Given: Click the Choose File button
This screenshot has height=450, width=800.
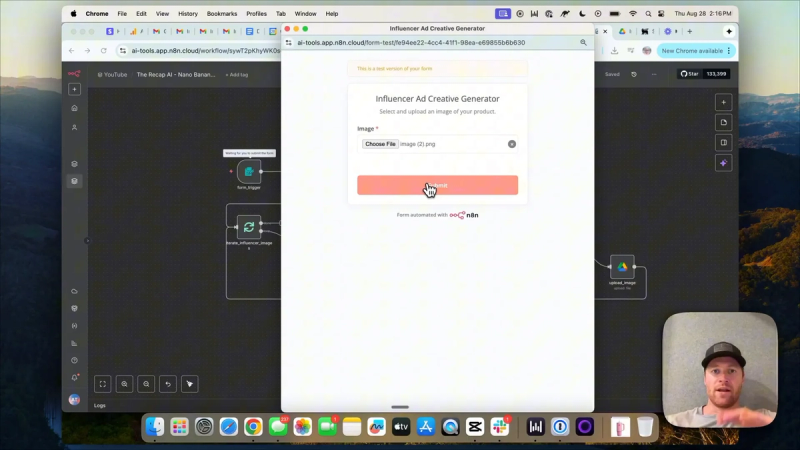Looking at the screenshot, I should (x=380, y=144).
